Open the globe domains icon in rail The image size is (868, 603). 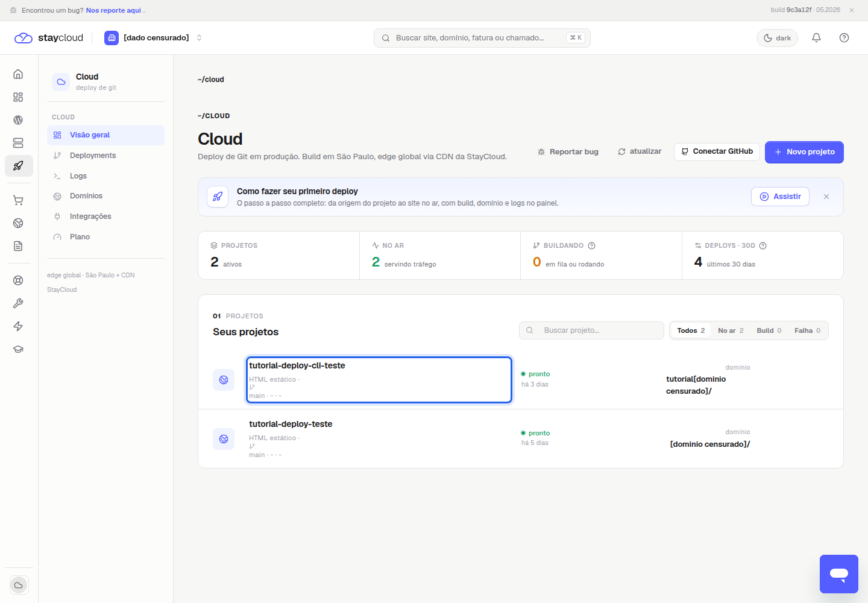(x=18, y=223)
